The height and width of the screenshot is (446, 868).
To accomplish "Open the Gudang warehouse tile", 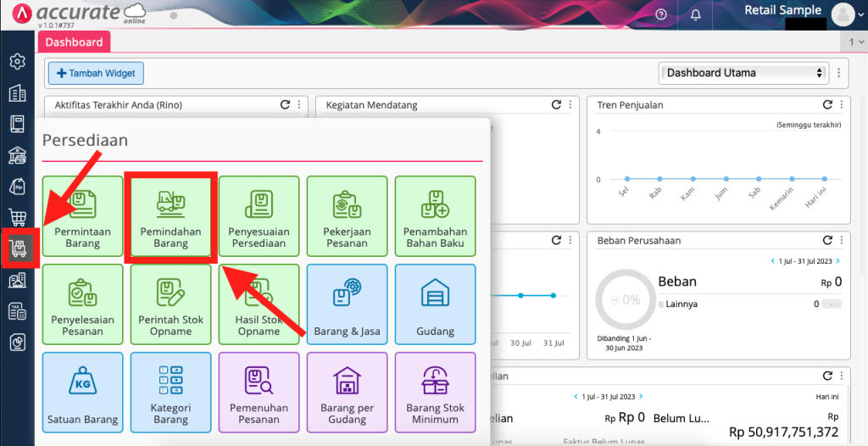I will click(435, 304).
